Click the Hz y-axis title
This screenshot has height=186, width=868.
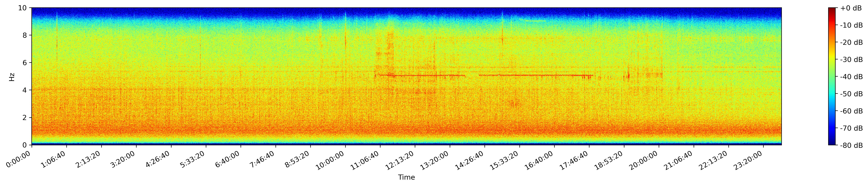click(x=12, y=77)
